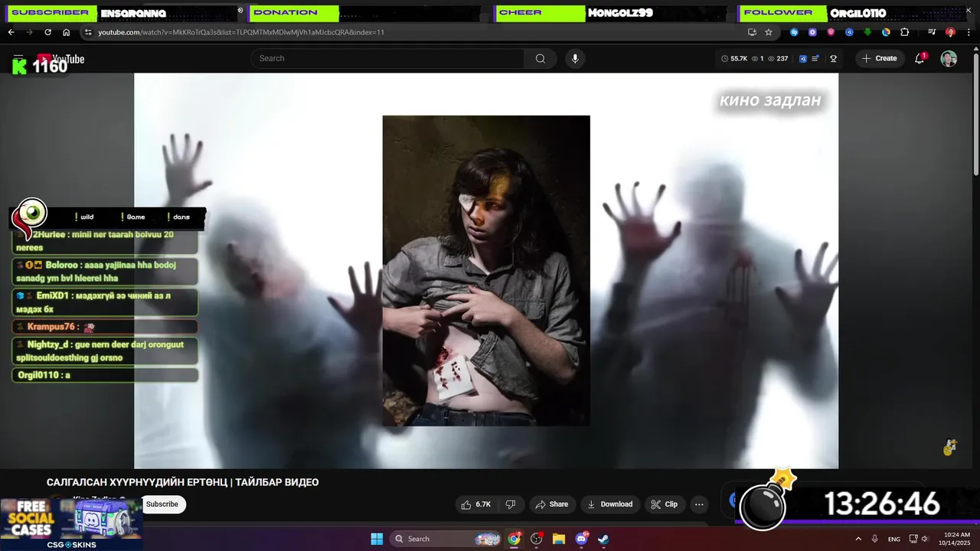Click the Windows taskbar Search box
This screenshot has width=980, height=551.
(x=446, y=539)
